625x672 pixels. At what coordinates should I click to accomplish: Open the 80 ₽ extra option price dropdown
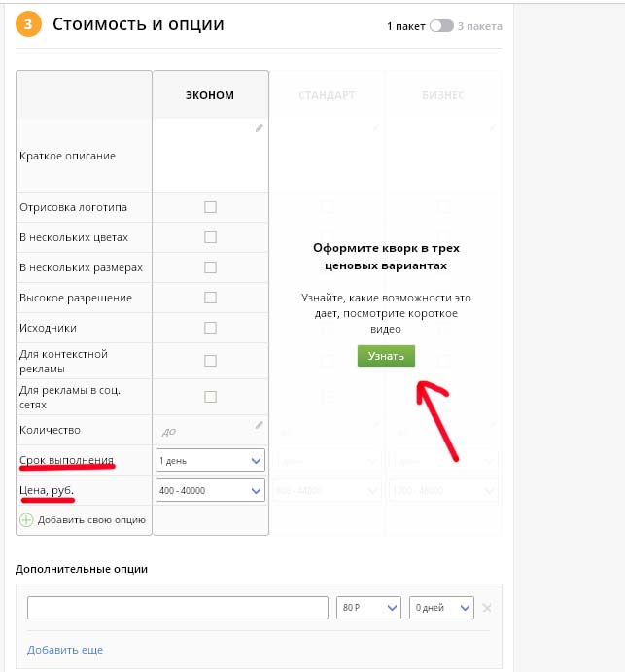(x=367, y=608)
